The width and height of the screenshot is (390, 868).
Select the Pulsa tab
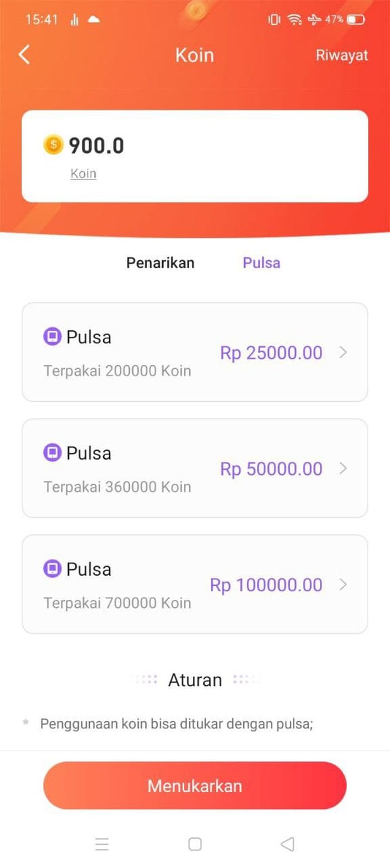click(261, 263)
